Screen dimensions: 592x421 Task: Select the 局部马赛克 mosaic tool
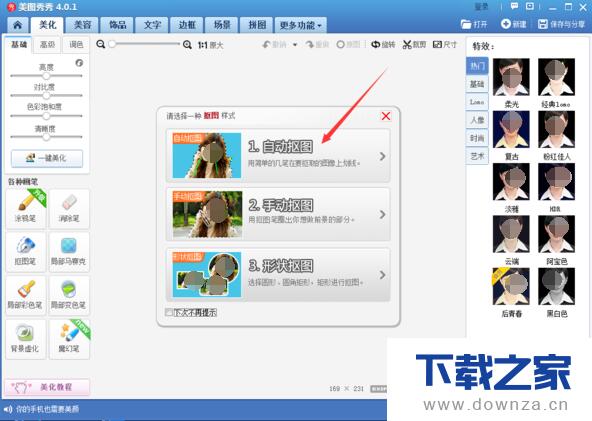[x=69, y=251]
